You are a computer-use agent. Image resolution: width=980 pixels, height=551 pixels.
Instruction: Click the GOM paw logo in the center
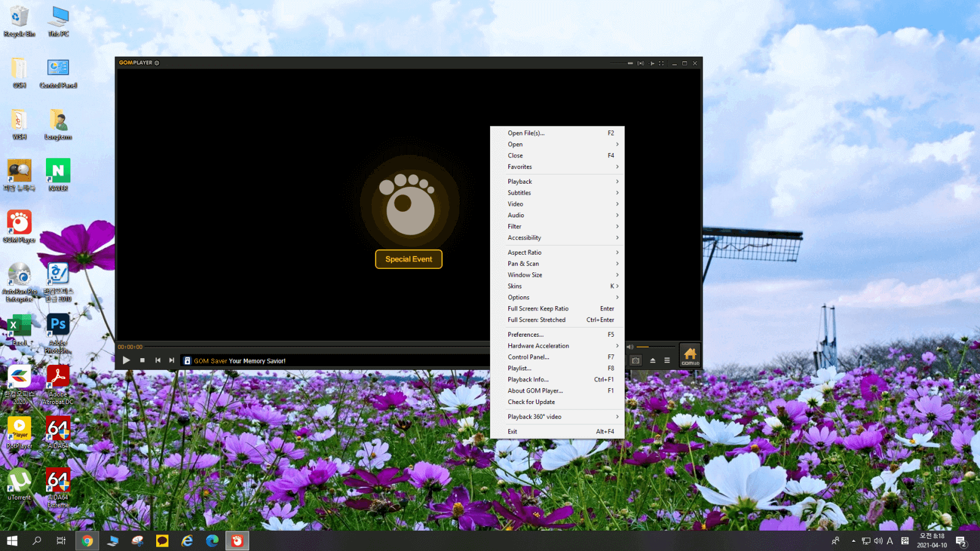[x=407, y=204]
